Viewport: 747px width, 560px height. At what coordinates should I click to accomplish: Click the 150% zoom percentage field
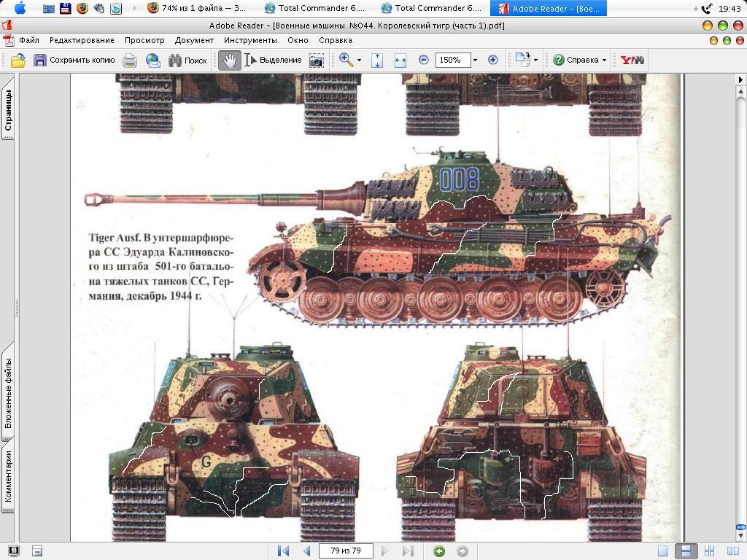click(452, 60)
